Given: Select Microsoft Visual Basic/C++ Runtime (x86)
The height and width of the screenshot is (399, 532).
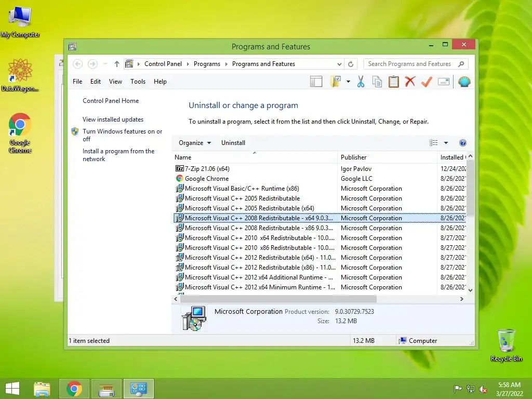Looking at the screenshot, I should pos(320,188).
